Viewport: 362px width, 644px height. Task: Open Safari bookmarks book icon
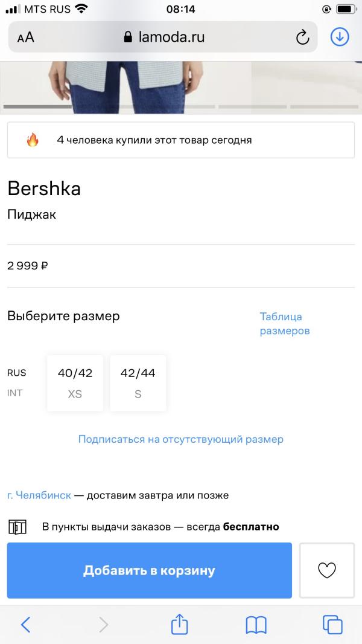256,624
